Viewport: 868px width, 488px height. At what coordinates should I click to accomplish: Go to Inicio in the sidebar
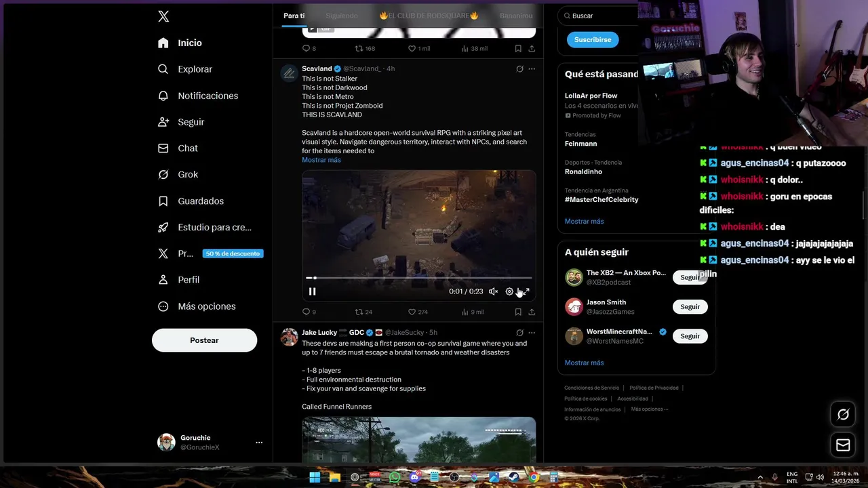(180, 43)
